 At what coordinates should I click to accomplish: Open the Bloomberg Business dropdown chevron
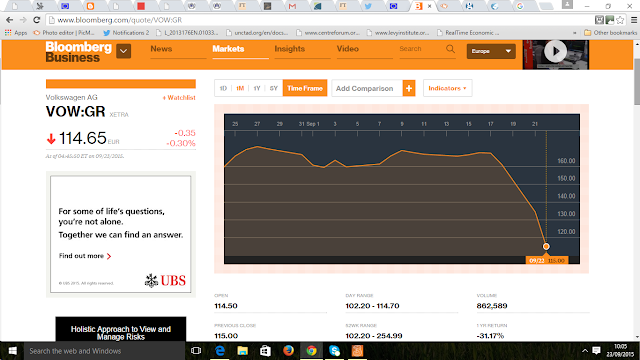[123, 51]
